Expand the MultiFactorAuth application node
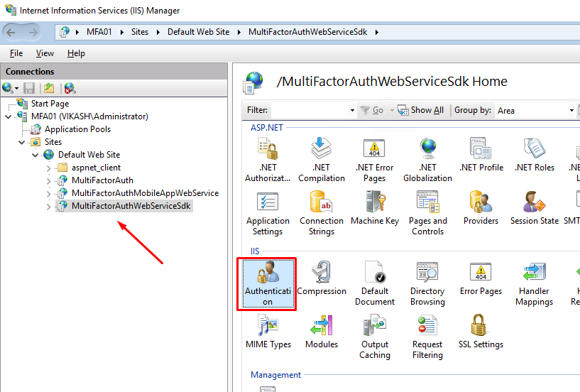 coord(48,180)
